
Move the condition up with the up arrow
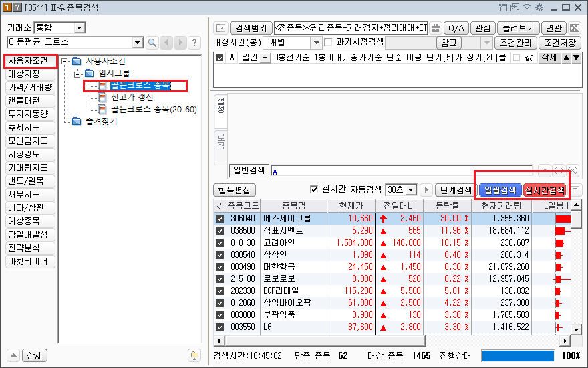(x=566, y=58)
